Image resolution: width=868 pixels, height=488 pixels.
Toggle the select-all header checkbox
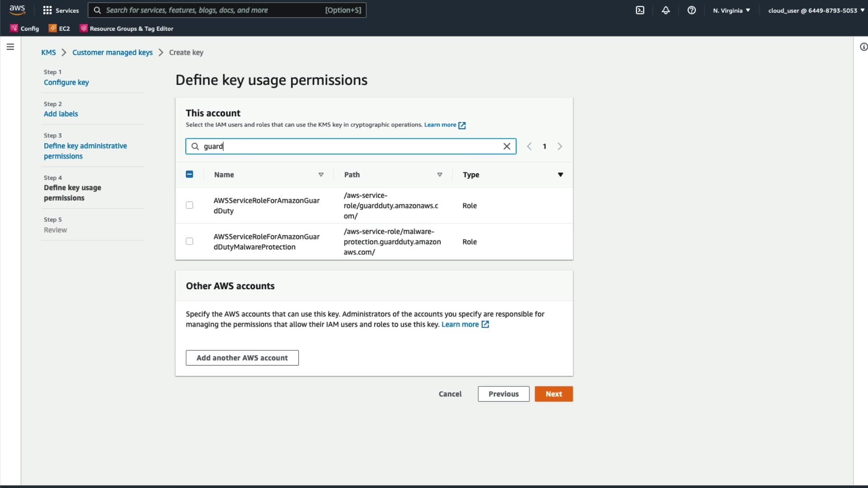tap(189, 174)
